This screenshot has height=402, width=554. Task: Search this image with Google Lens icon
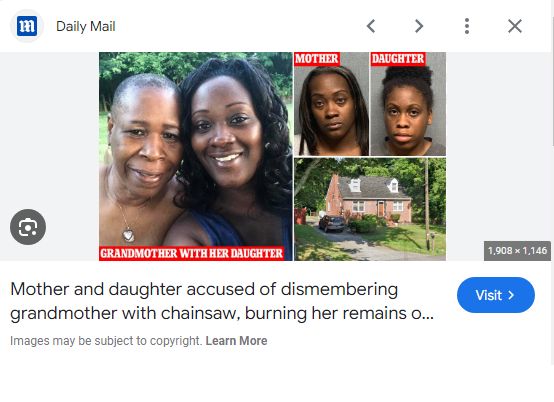28,227
